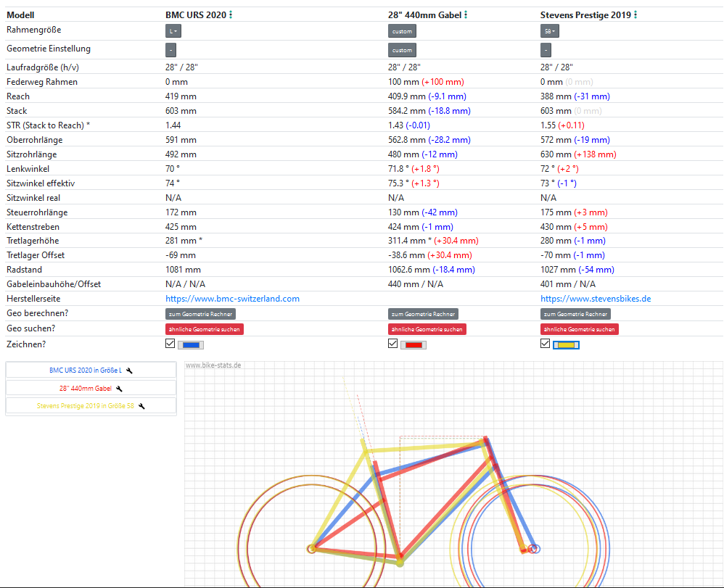
Task: Toggle the Zeichnen checkbox for Stevens Prestige 2019
Action: click(546, 344)
